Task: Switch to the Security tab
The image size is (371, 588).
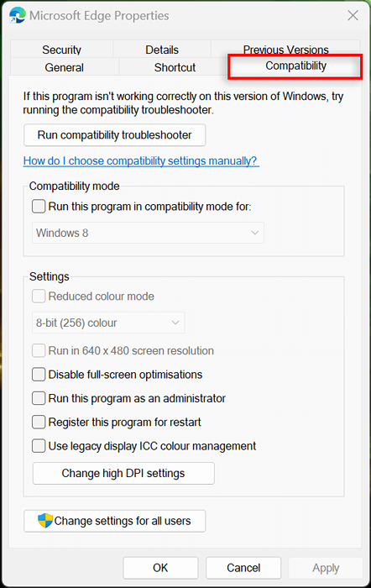Action: tap(61, 49)
